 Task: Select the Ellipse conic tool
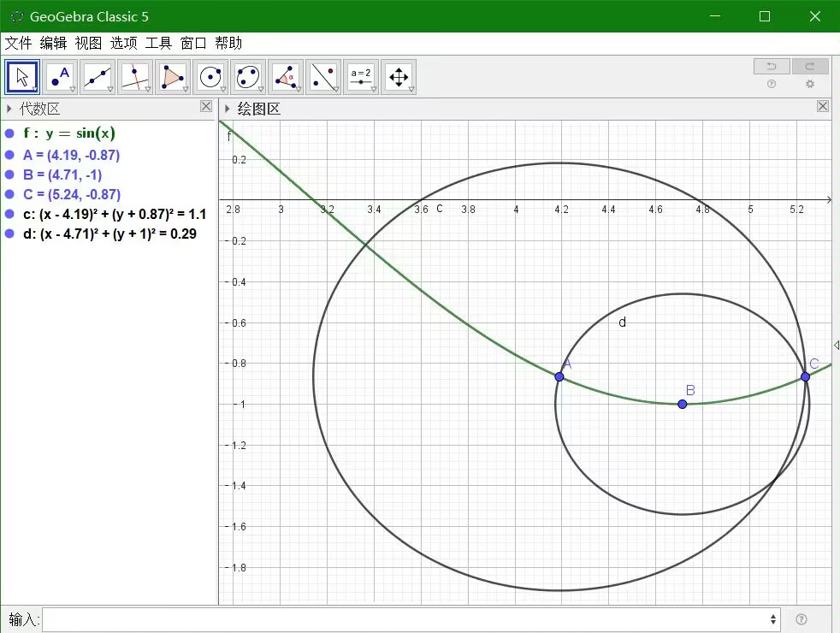(248, 77)
